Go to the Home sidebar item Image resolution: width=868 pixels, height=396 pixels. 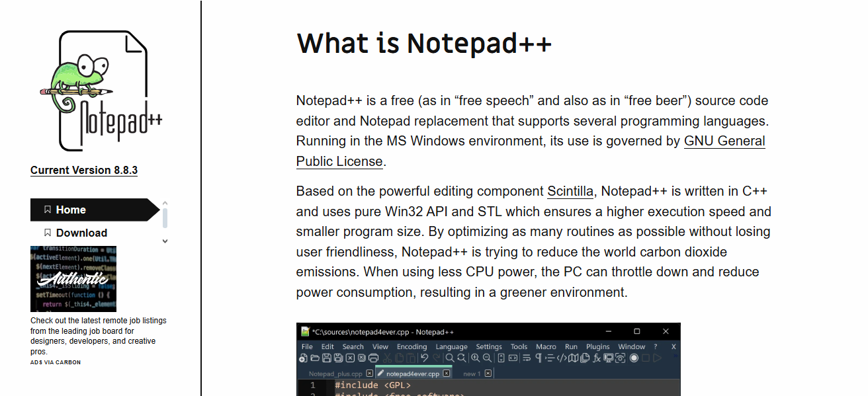[95, 210]
